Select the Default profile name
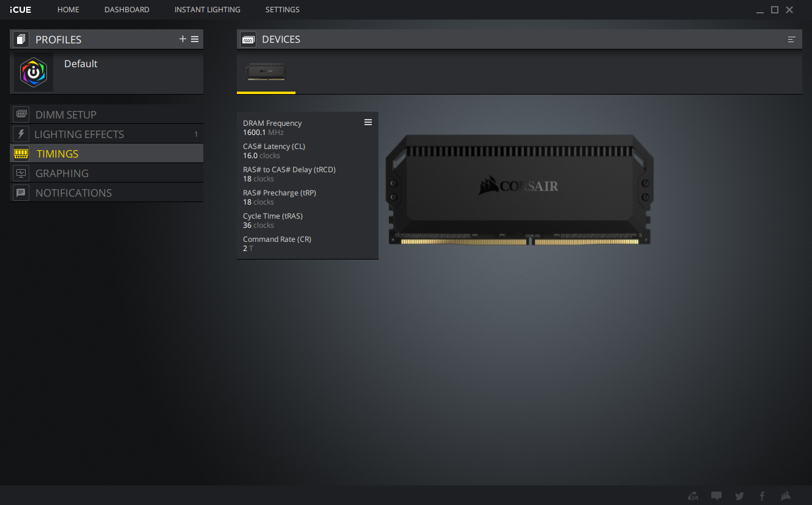812x505 pixels. (81, 64)
